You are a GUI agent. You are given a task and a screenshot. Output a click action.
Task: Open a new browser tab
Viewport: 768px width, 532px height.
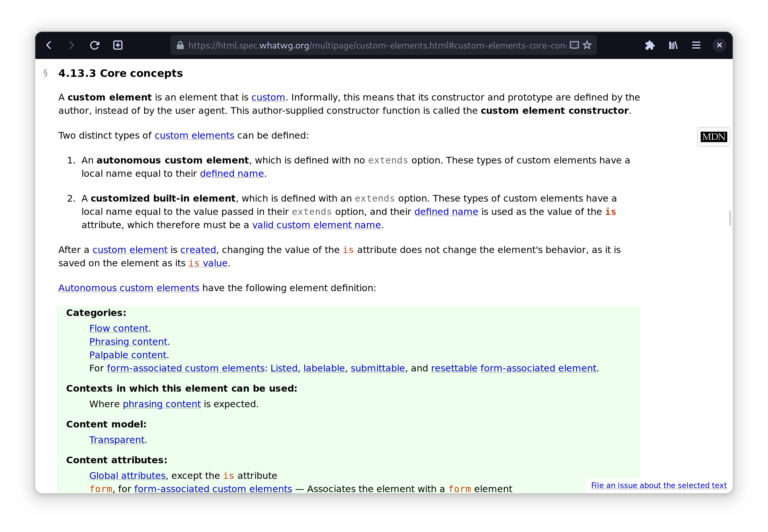coord(117,45)
